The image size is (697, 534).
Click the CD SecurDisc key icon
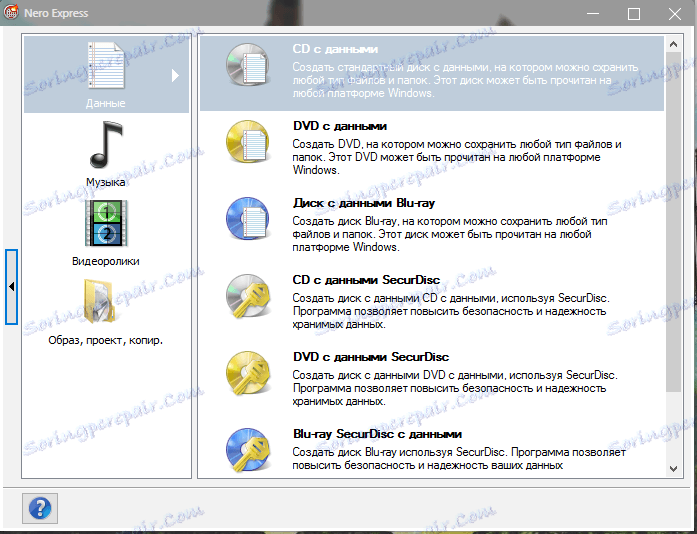click(x=248, y=296)
